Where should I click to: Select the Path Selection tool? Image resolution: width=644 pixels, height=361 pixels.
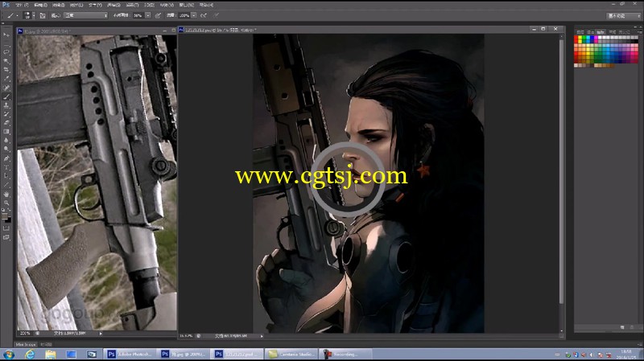tap(6, 176)
